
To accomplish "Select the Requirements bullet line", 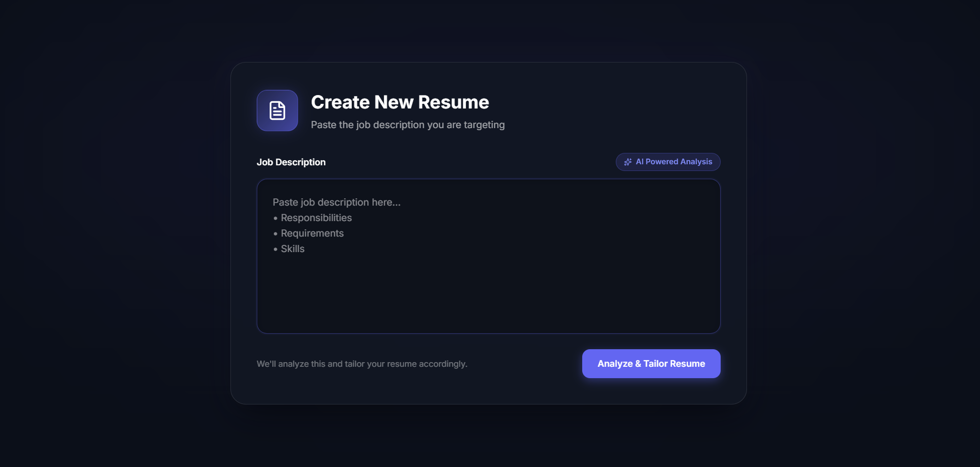I will tap(312, 233).
